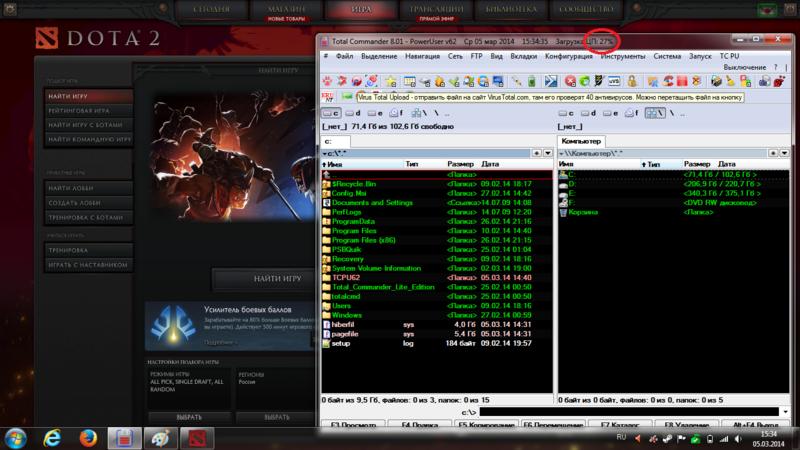Click the broom cleanup icon in toolbar

730,81
